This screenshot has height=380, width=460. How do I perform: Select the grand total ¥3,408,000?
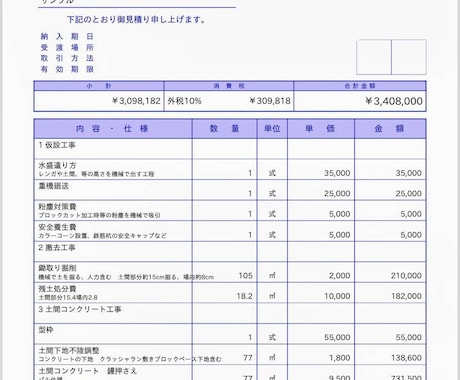pos(394,101)
